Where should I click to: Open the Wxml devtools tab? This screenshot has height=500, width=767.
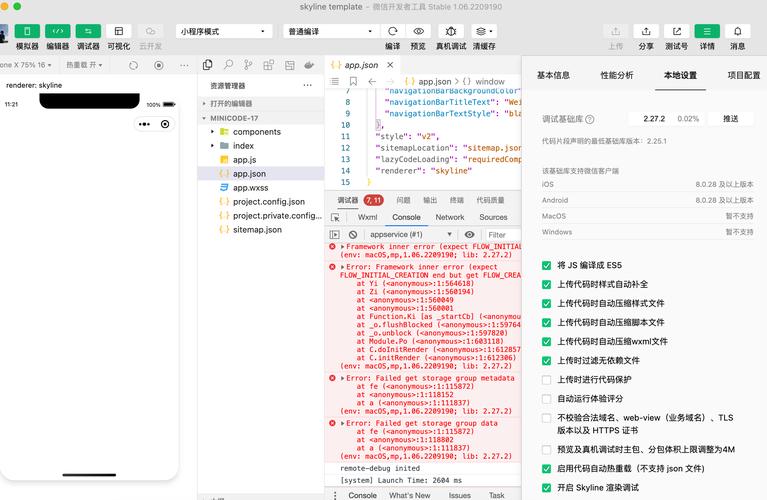(x=367, y=217)
